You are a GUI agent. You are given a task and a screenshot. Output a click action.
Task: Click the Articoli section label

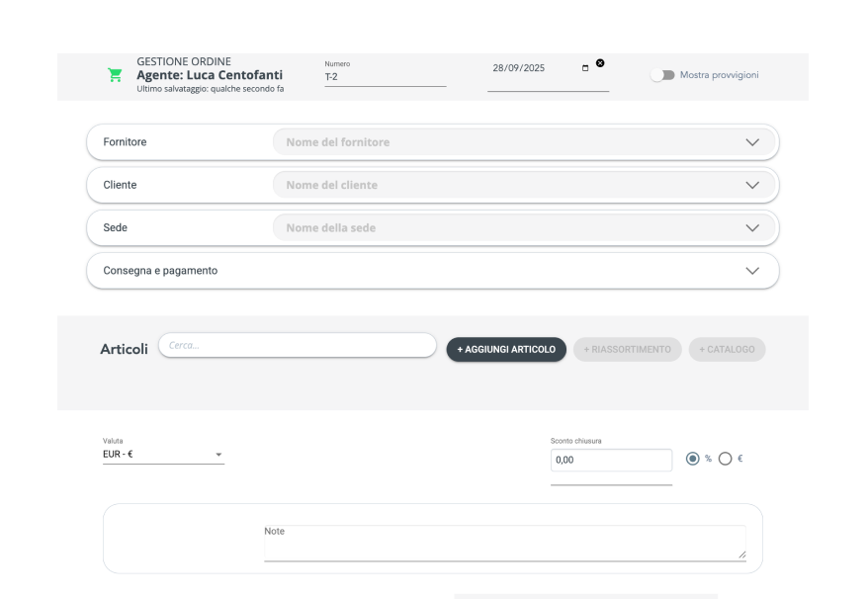(x=124, y=349)
